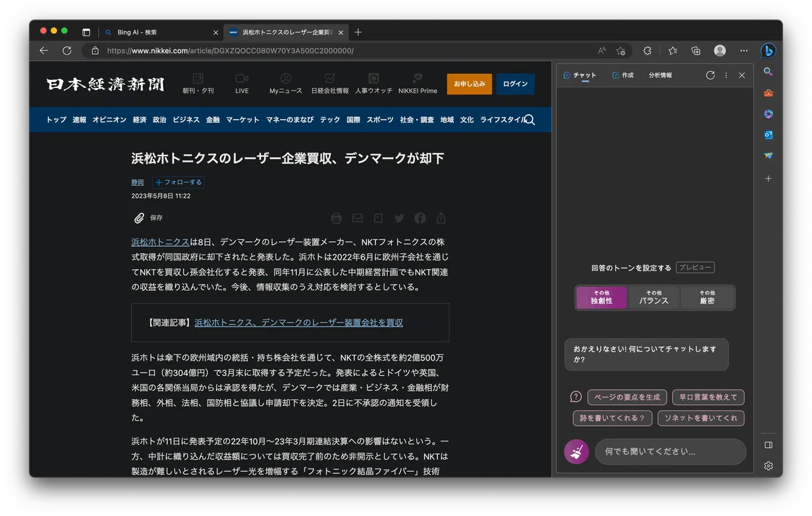Switch to the 分析情報 tab
The height and width of the screenshot is (516, 812).
[x=660, y=75]
